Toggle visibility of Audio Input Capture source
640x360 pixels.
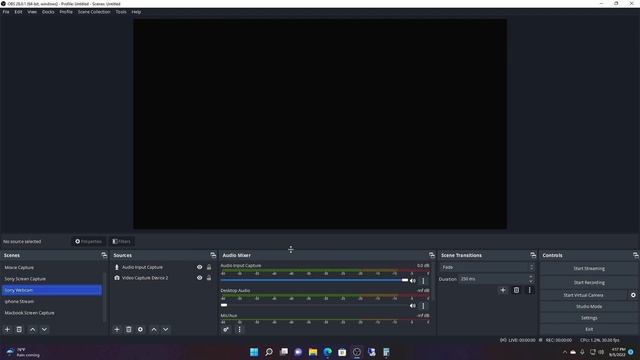click(200, 267)
